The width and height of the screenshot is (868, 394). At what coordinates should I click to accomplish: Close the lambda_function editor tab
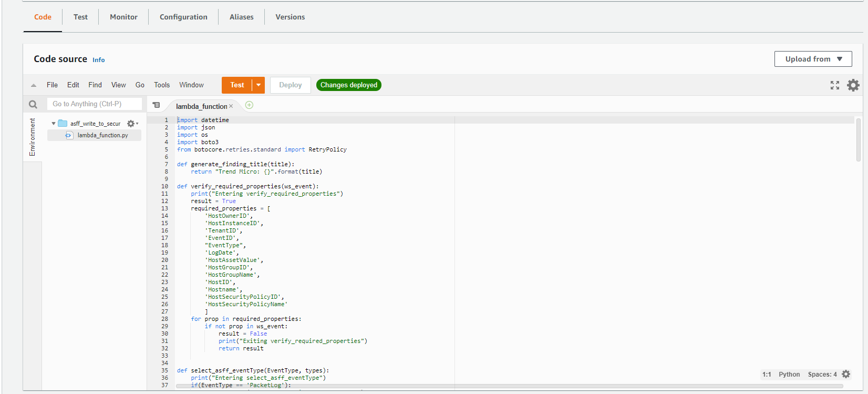(x=231, y=106)
